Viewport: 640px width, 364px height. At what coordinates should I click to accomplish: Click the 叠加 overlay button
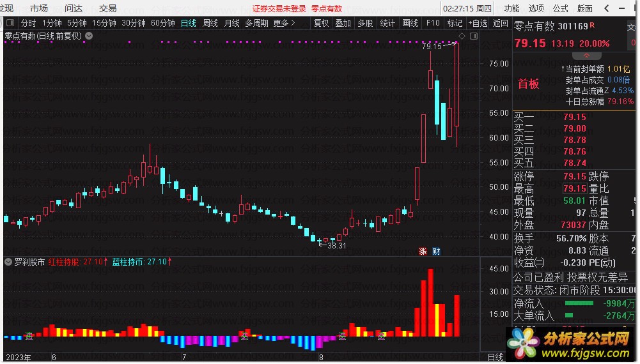pyautogui.click(x=343, y=23)
